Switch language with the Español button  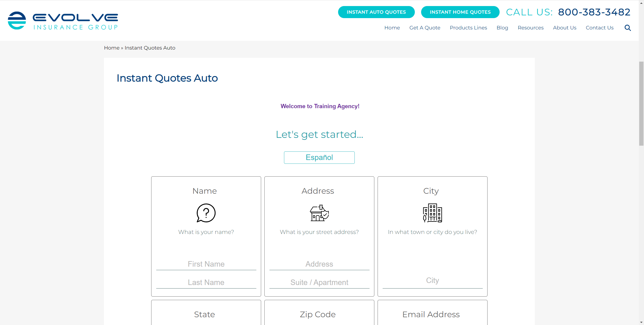point(319,157)
